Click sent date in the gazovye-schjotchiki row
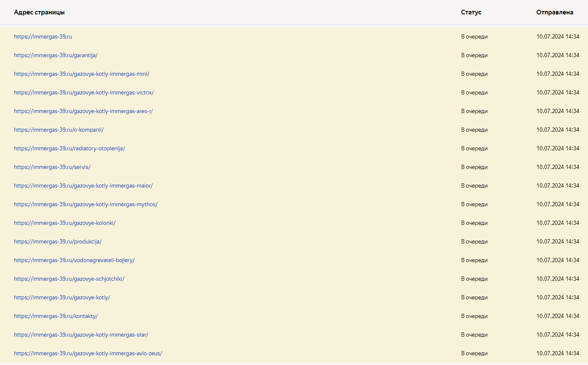This screenshot has height=365, width=588. point(558,279)
